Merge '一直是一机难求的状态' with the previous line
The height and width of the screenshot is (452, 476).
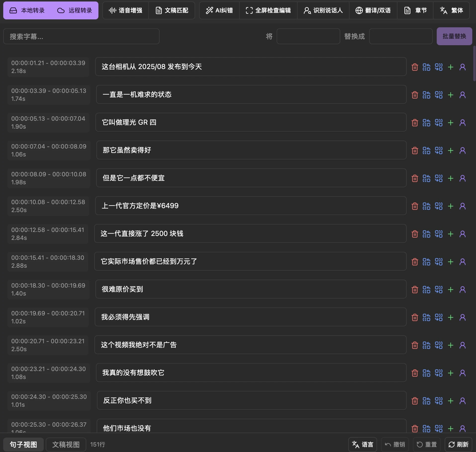coord(427,95)
